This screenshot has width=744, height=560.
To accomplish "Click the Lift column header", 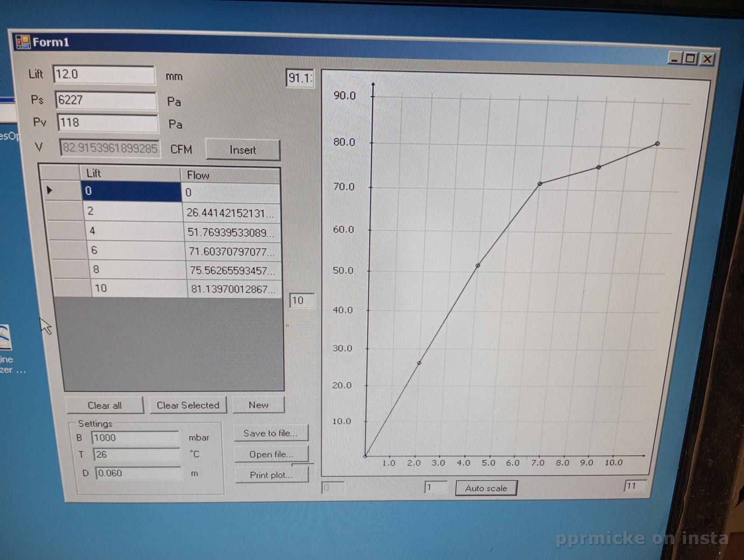I will click(130, 173).
